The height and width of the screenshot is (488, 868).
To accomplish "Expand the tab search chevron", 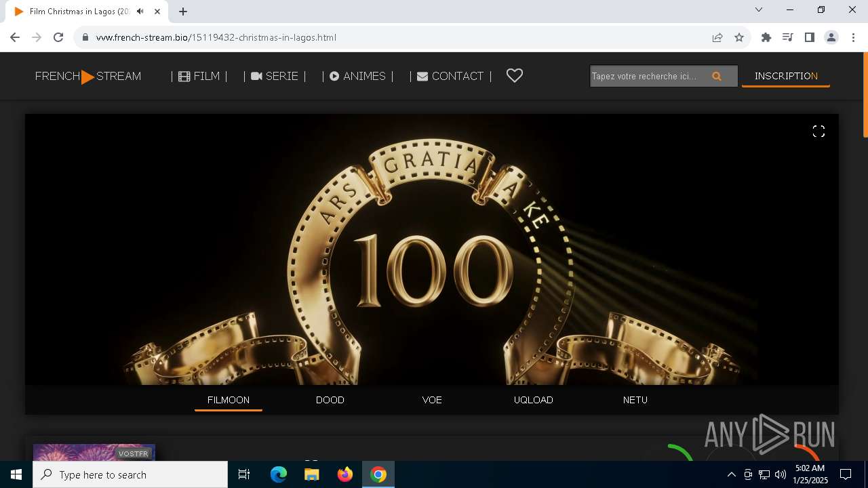I will click(x=759, y=9).
